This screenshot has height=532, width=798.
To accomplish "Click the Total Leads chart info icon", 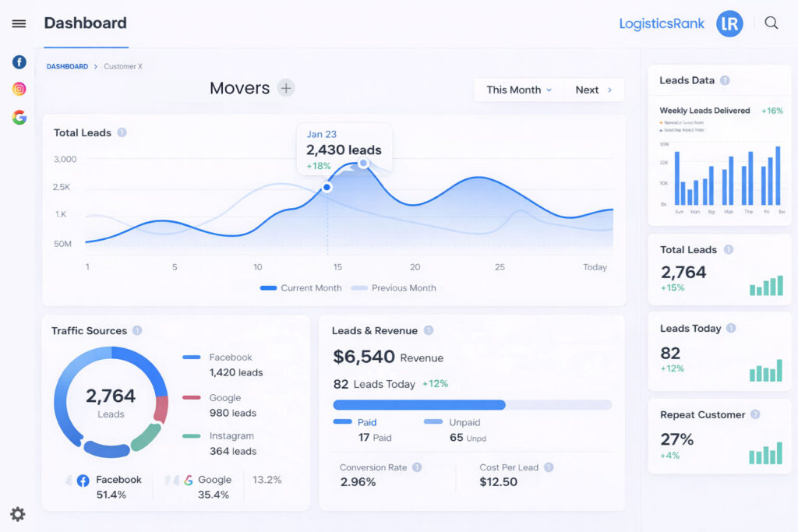I will point(122,132).
